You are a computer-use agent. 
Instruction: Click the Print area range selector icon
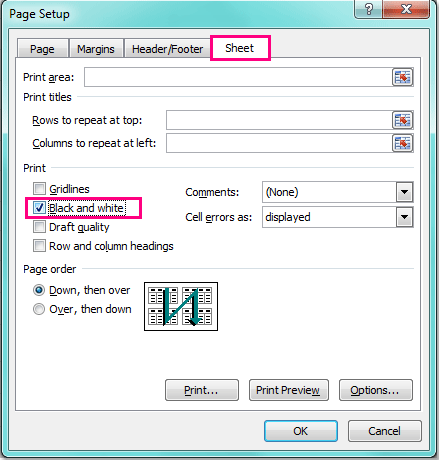coord(402,77)
